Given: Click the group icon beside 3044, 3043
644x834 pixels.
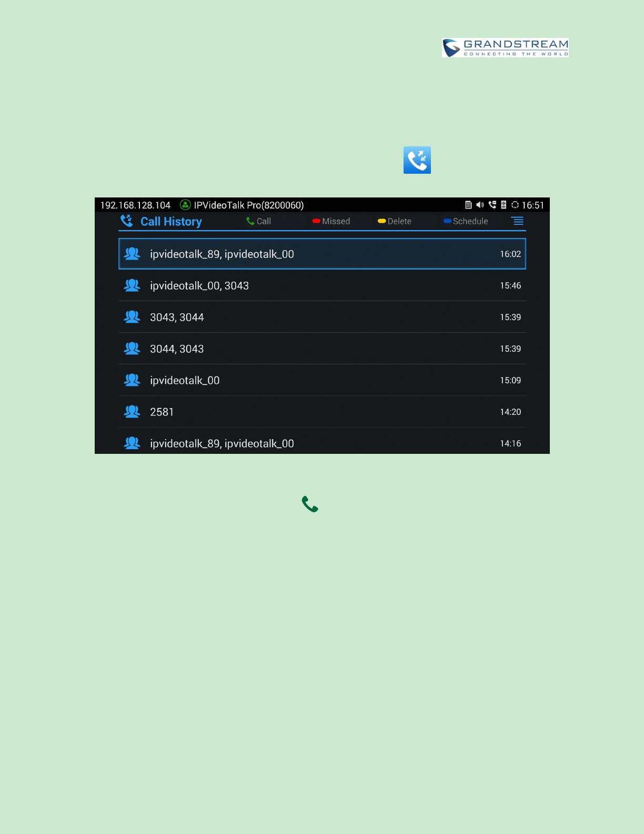Looking at the screenshot, I should [132, 349].
